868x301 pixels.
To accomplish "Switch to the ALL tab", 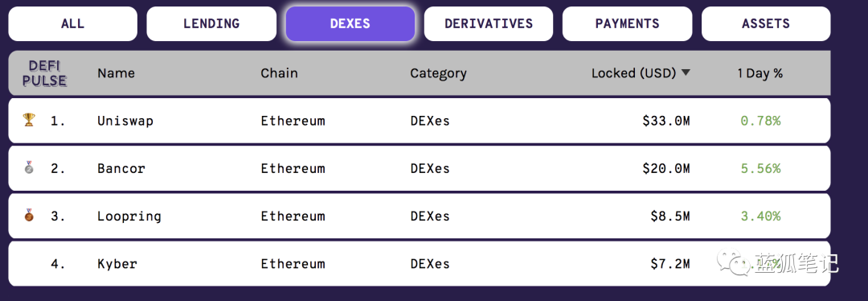I will click(x=72, y=24).
